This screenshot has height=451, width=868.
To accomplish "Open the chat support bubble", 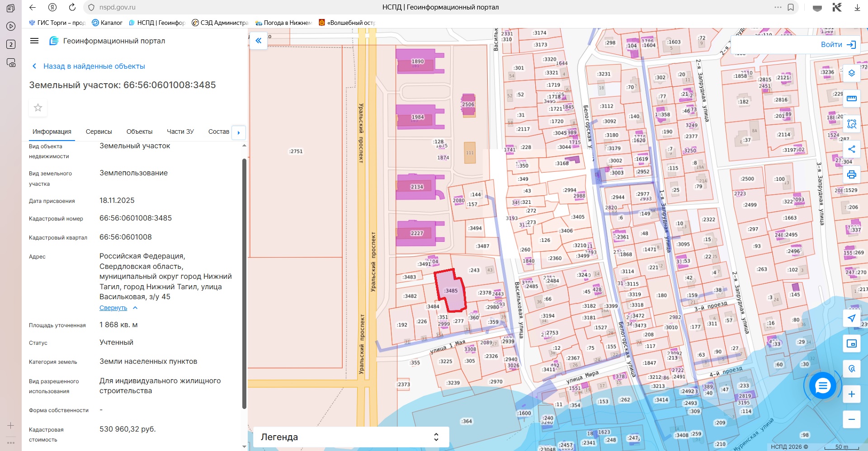I will tap(822, 385).
